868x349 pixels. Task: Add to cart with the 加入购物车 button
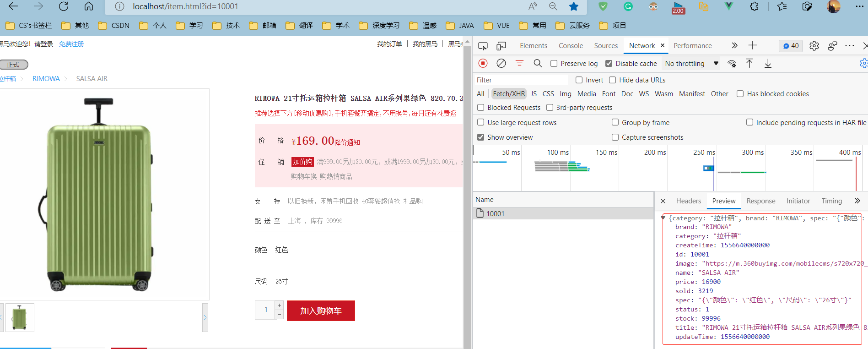321,311
